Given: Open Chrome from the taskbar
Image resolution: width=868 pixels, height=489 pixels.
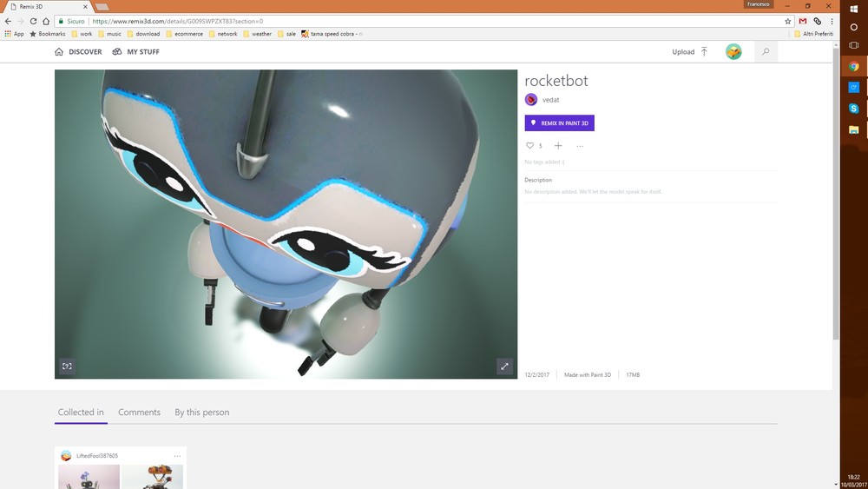Looking at the screenshot, I should pos(853,67).
